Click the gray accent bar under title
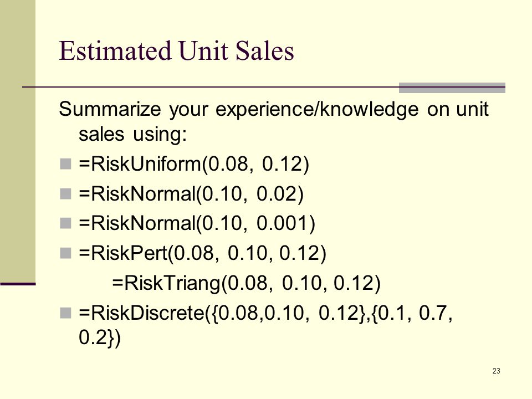This screenshot has height=399, width=532. point(452,88)
